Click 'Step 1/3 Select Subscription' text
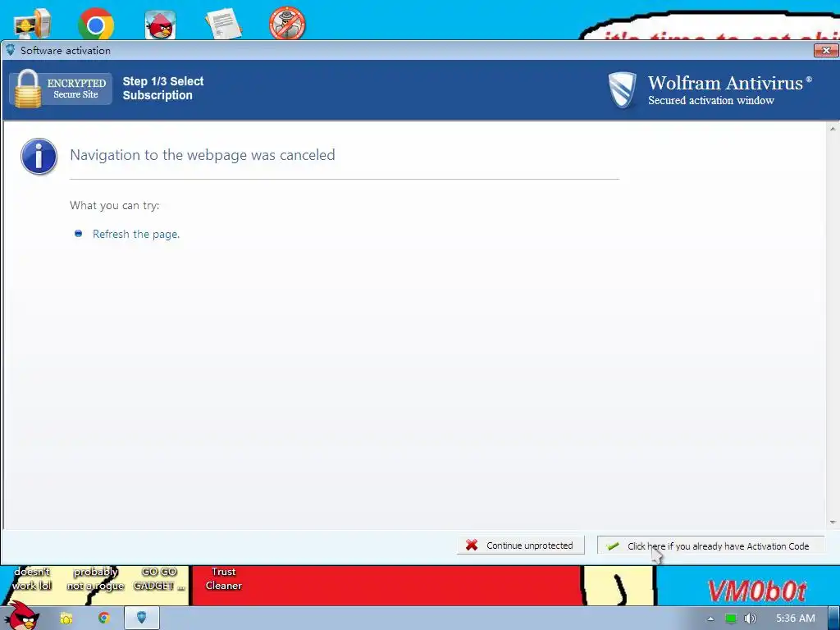The height and width of the screenshot is (630, 840). (163, 89)
